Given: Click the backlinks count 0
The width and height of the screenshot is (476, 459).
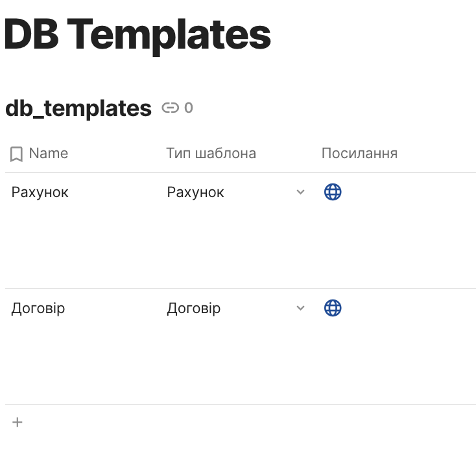Looking at the screenshot, I should click(188, 108).
